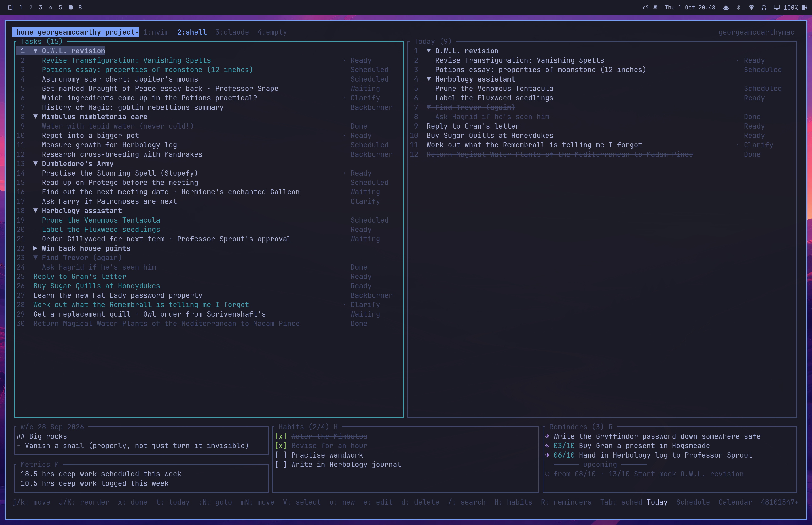Collapse the Dumbledore's Army task group
The width and height of the screenshot is (812, 525).
[x=35, y=164]
